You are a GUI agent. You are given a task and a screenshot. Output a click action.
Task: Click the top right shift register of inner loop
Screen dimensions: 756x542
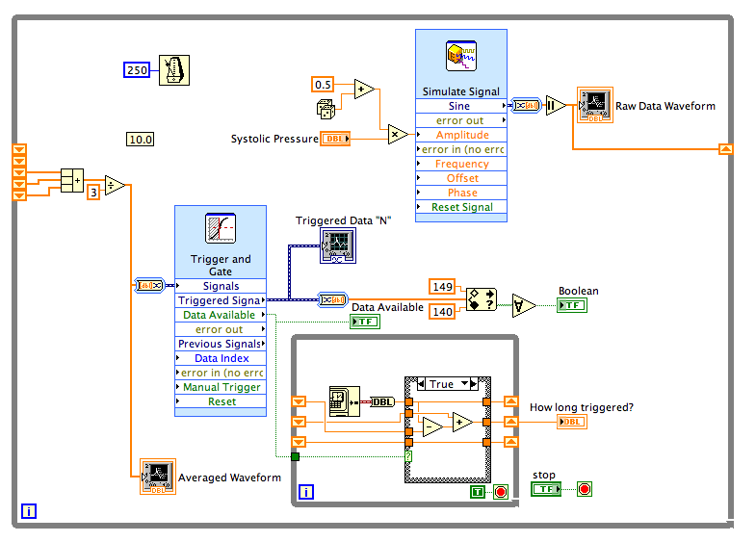[x=511, y=401]
